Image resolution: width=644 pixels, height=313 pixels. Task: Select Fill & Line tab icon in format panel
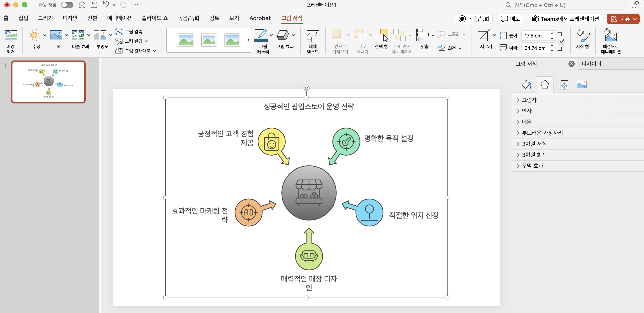tap(527, 85)
